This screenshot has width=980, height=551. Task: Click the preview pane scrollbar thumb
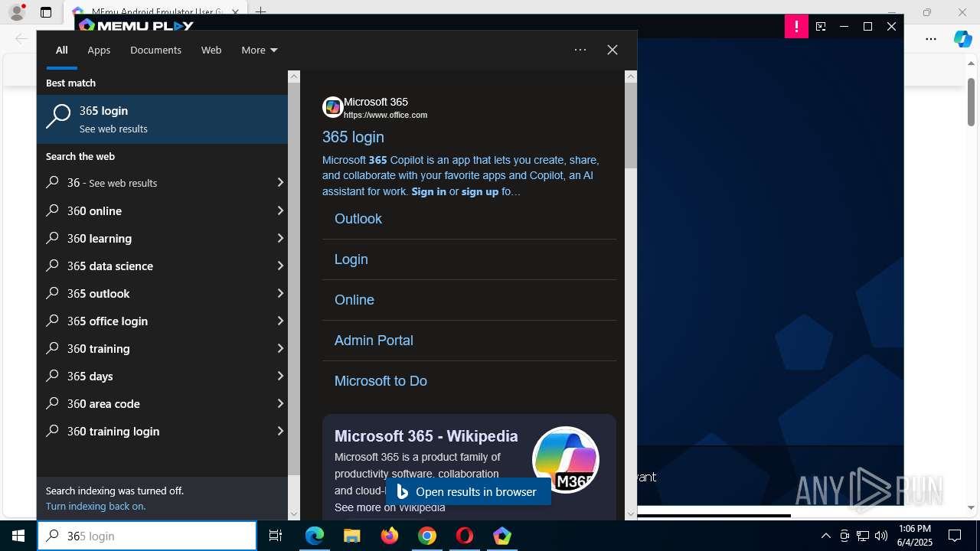(x=631, y=126)
